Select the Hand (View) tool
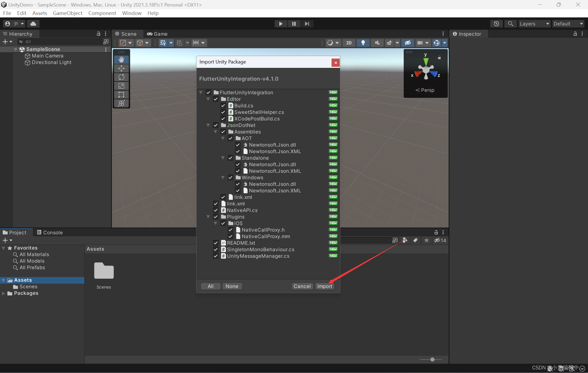Viewport: 588px width, 373px height. click(x=121, y=60)
